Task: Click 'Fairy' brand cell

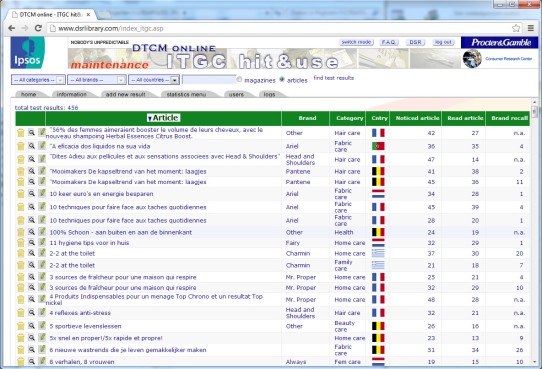Action: coord(293,243)
